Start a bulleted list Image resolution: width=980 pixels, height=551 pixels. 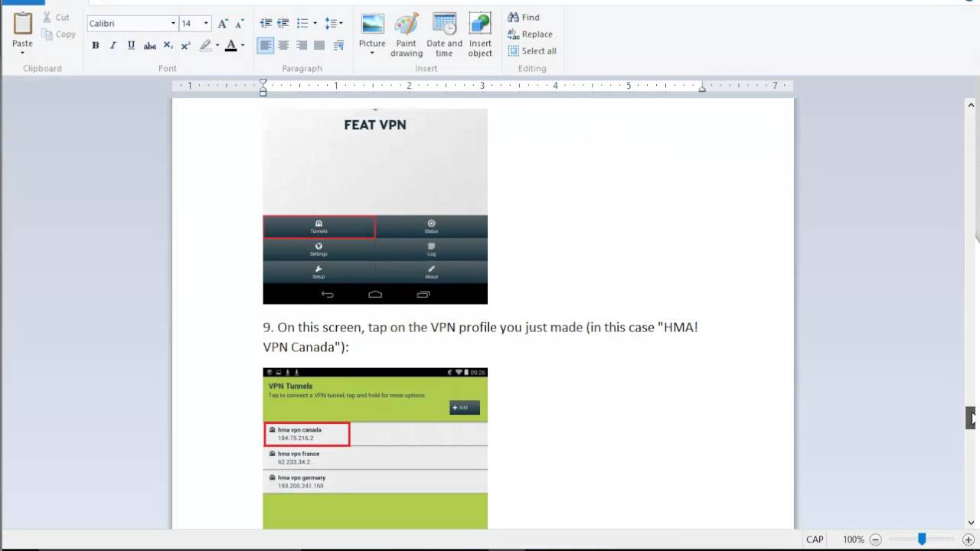(x=302, y=24)
